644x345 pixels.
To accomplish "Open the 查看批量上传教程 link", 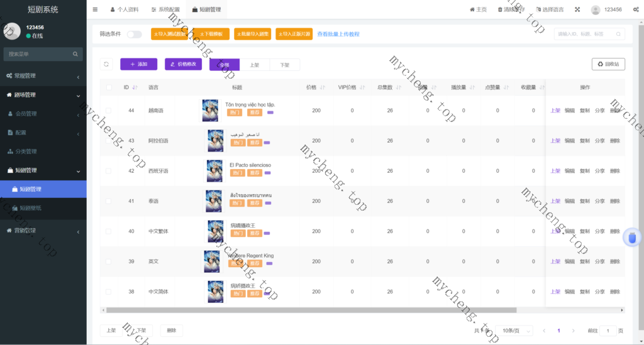I will 338,34.
